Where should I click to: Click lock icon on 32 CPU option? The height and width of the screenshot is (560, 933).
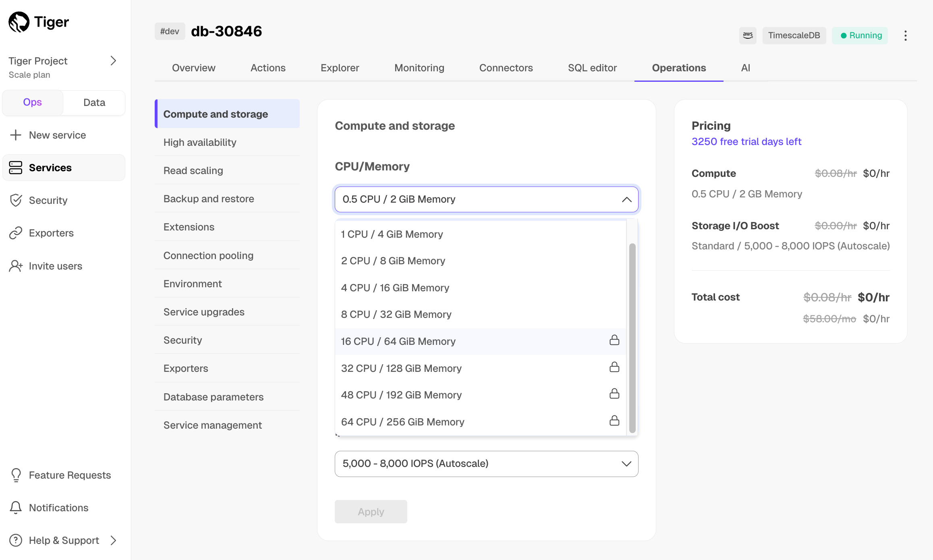(614, 367)
